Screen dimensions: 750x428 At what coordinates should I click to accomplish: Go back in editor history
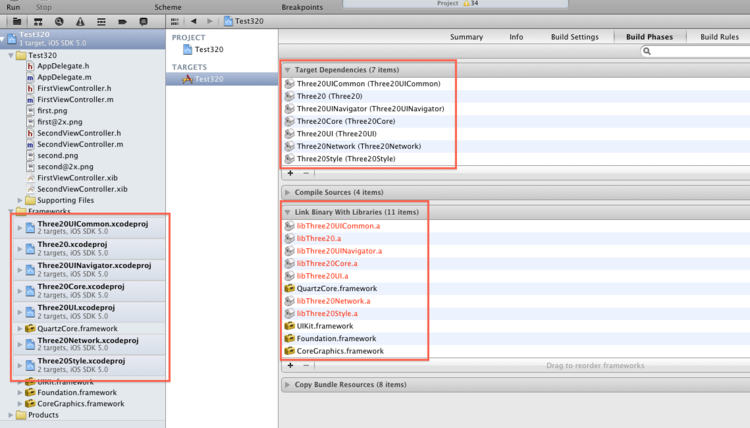click(x=193, y=21)
